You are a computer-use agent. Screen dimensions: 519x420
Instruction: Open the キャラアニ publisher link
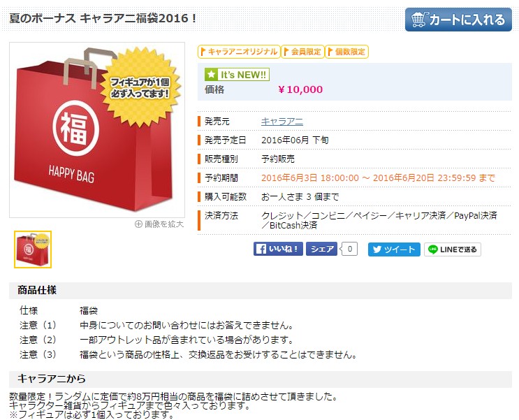click(282, 122)
